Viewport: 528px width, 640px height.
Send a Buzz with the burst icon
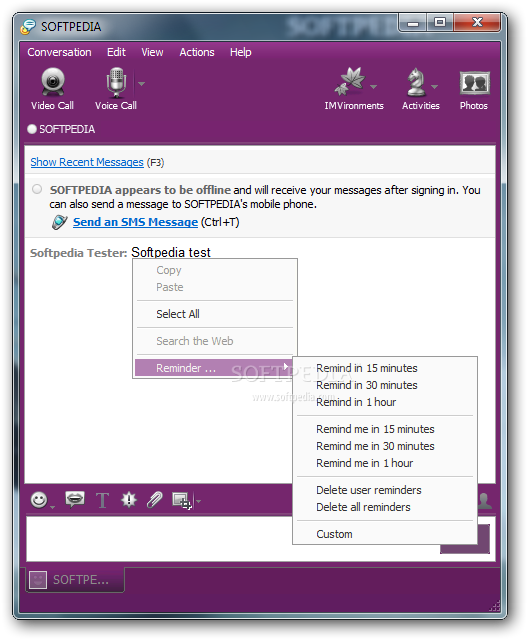coord(129,500)
